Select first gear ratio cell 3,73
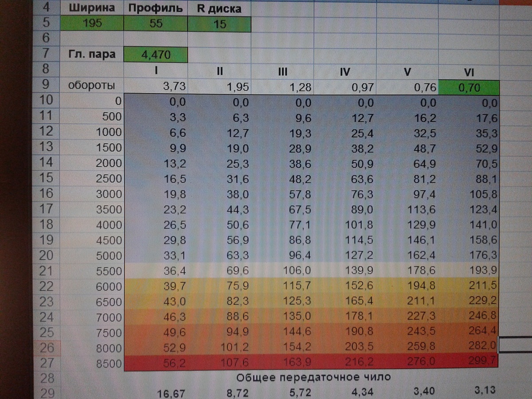This screenshot has width=532, height=399. (x=156, y=86)
